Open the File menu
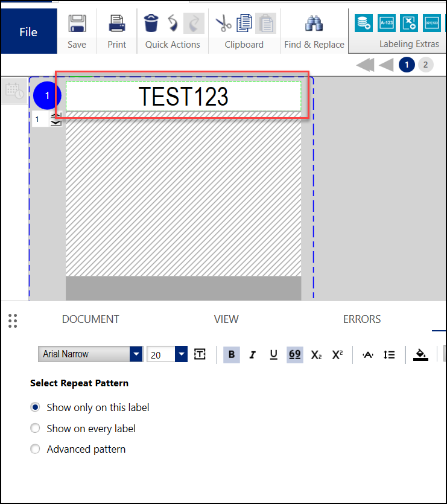447x504 pixels. tap(28, 32)
